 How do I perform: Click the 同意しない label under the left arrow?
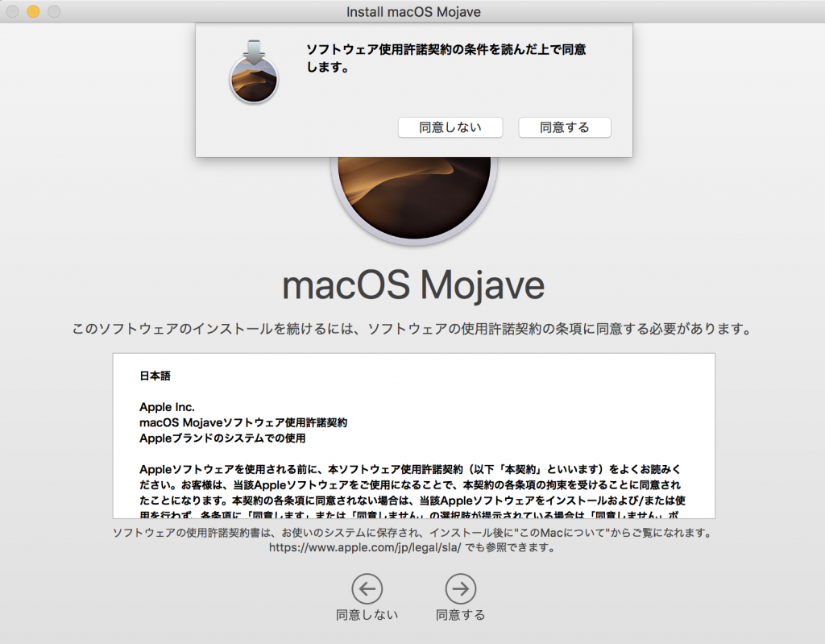point(367,615)
